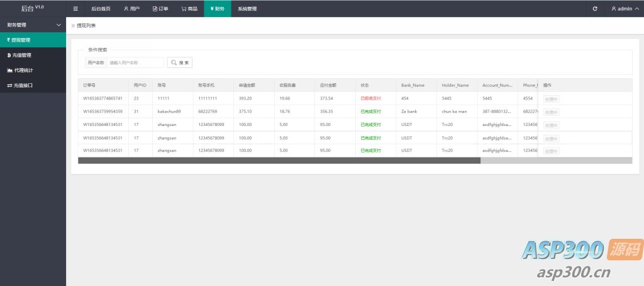Toggle the hamburger sidebar collapse icon
644x286 pixels.
pos(75,9)
